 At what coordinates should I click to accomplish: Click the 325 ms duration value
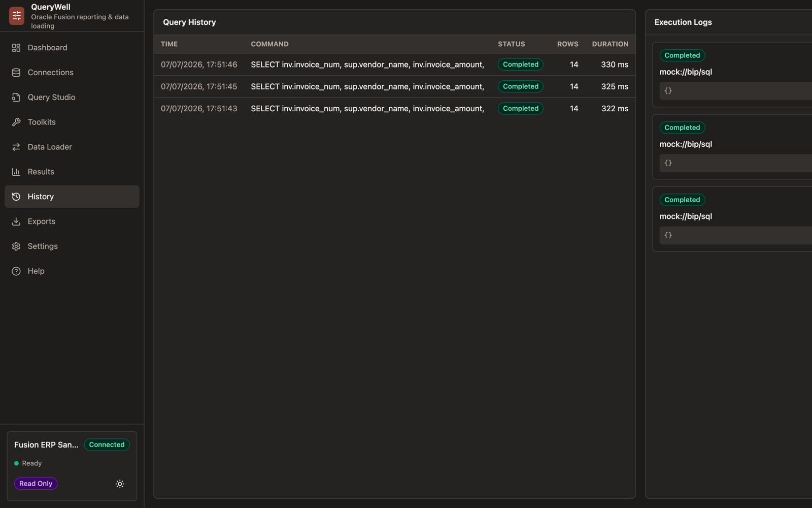tap(615, 87)
